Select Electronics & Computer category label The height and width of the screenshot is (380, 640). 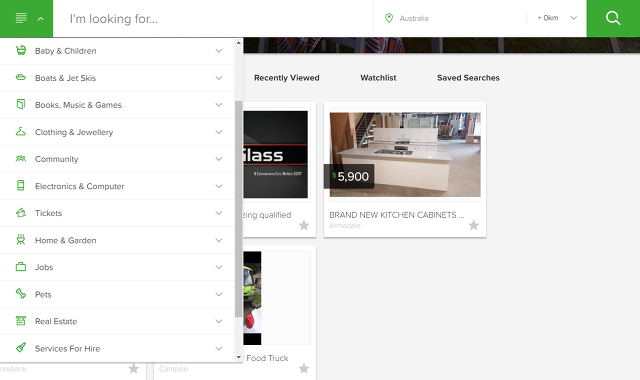point(80,186)
